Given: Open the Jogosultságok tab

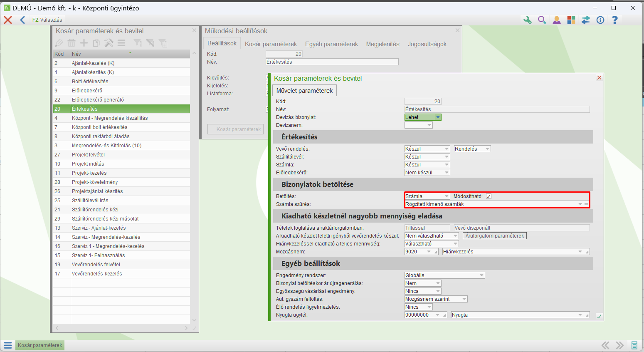Looking at the screenshot, I should [427, 44].
